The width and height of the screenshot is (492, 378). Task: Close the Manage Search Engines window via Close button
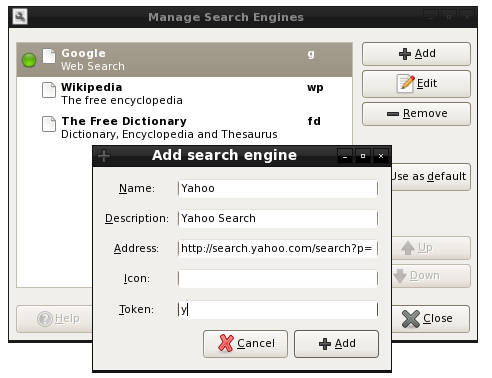point(430,319)
